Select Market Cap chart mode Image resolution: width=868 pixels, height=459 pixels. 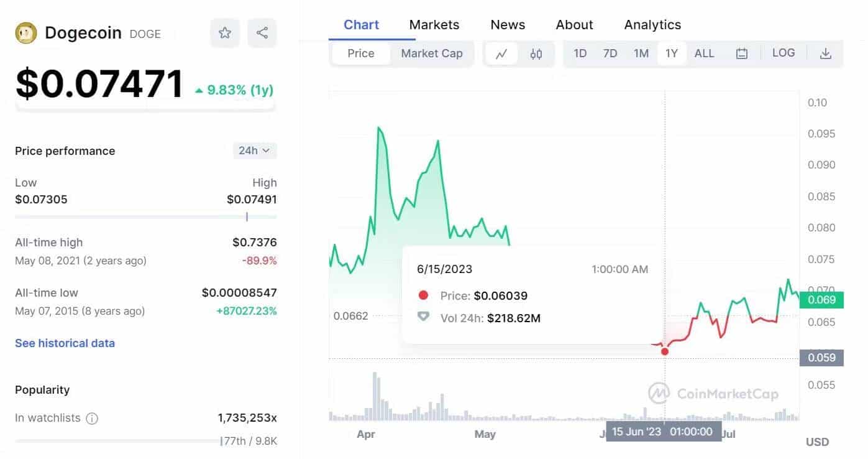coord(432,53)
